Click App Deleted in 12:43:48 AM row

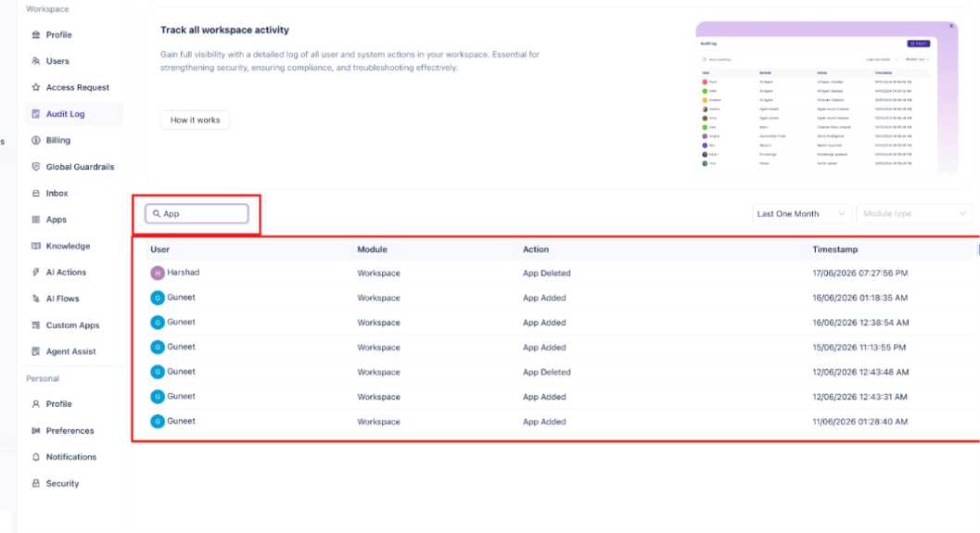coord(547,372)
